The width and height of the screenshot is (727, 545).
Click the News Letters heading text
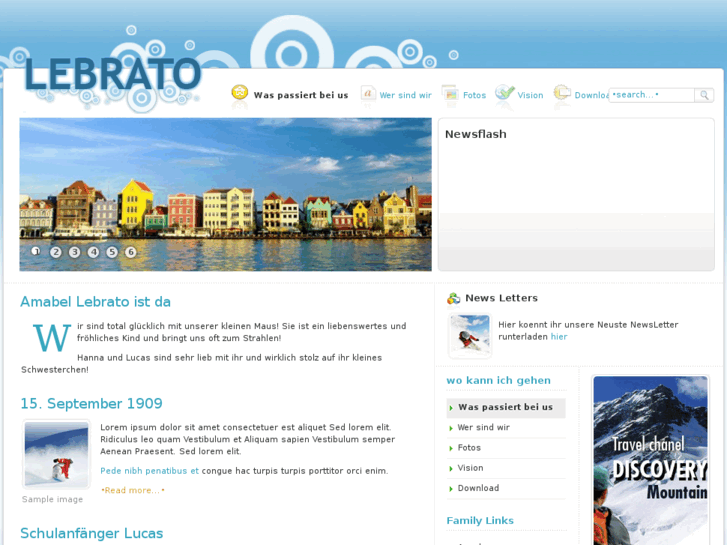coord(502,298)
